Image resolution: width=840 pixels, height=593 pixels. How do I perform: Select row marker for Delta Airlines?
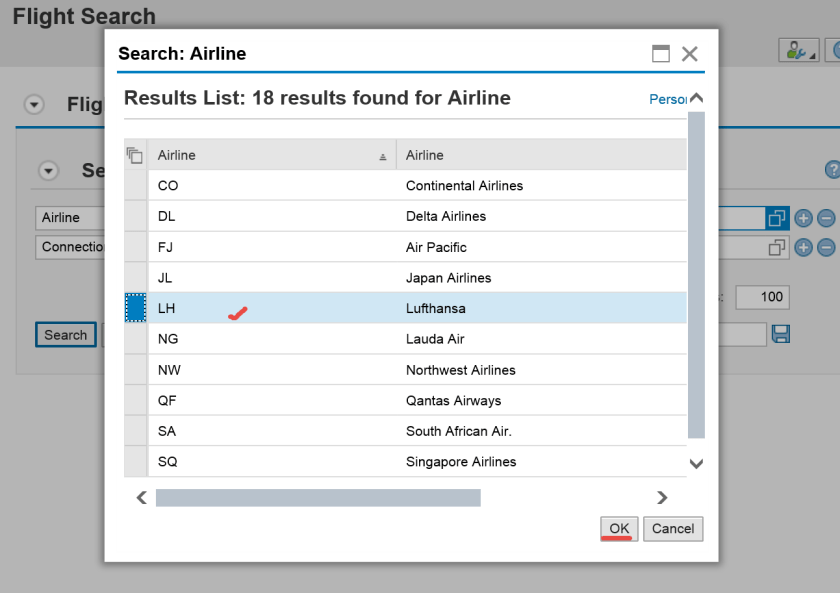click(135, 217)
